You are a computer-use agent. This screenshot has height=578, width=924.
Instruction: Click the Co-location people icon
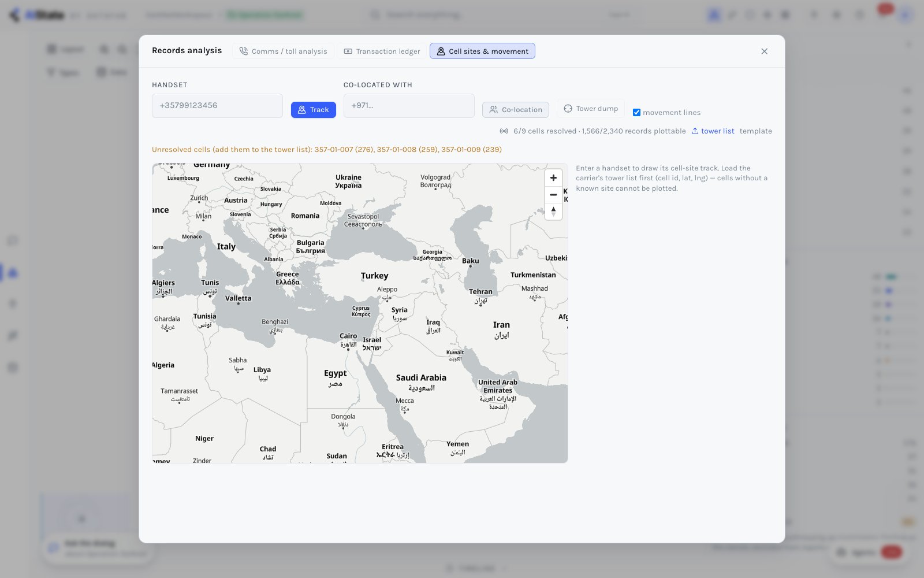pos(493,110)
